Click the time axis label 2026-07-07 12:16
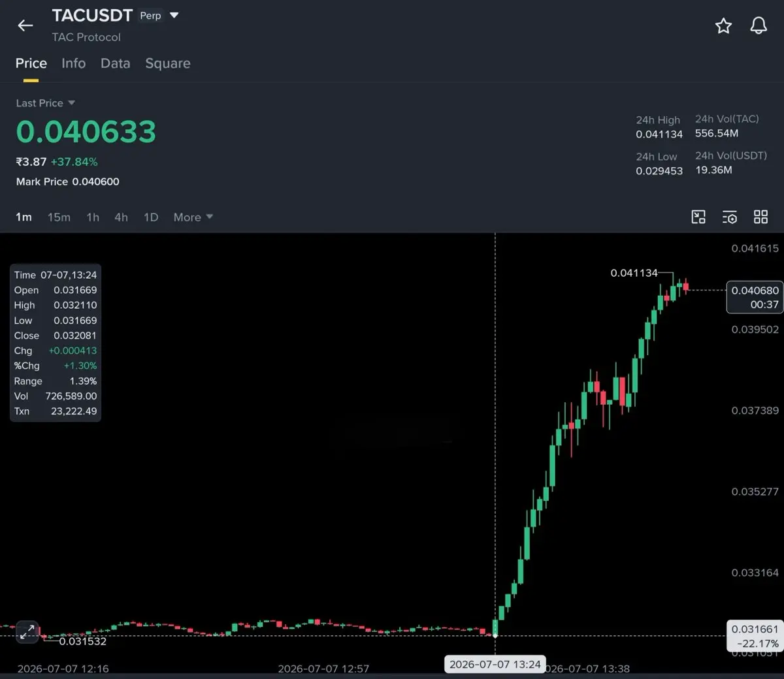 pos(63,669)
